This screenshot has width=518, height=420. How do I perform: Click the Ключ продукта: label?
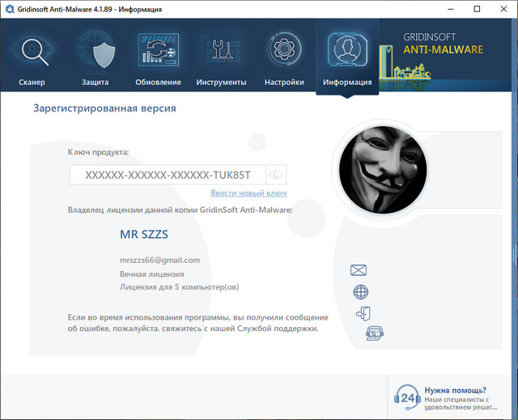tap(98, 152)
